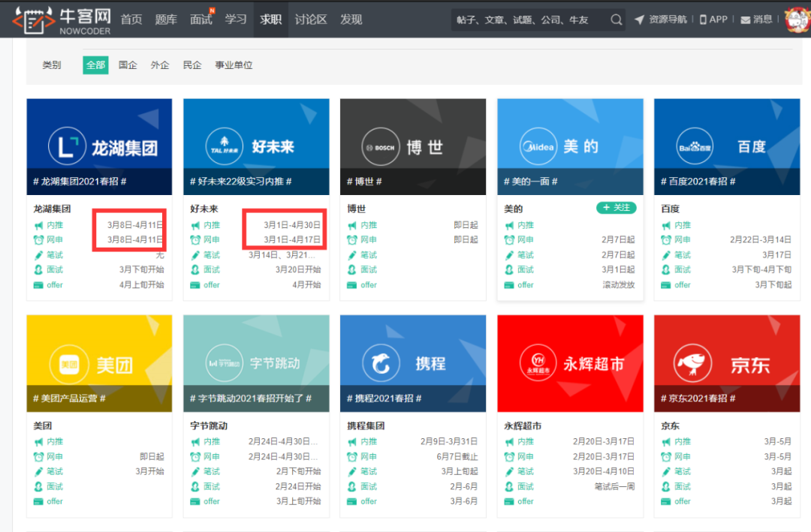Click the Midea circular logo
This screenshot has width=811, height=532.
point(538,147)
